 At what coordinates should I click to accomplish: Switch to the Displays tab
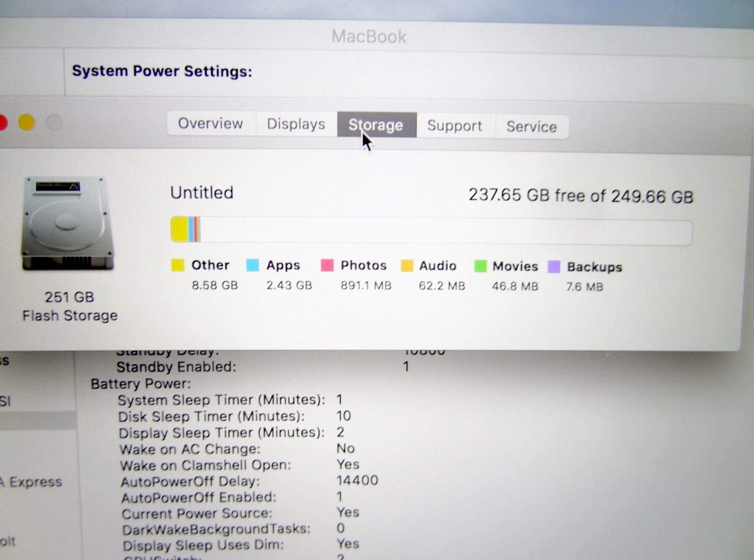coord(296,124)
